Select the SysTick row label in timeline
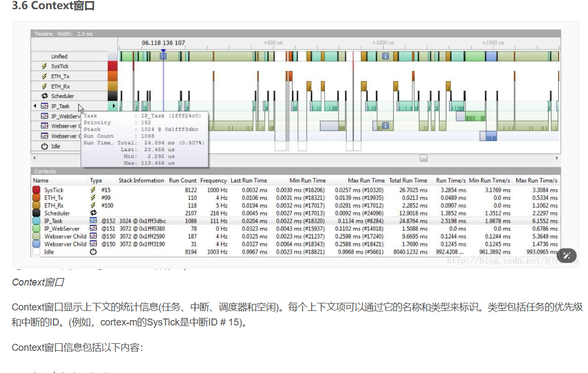The width and height of the screenshot is (588, 373). (x=59, y=66)
